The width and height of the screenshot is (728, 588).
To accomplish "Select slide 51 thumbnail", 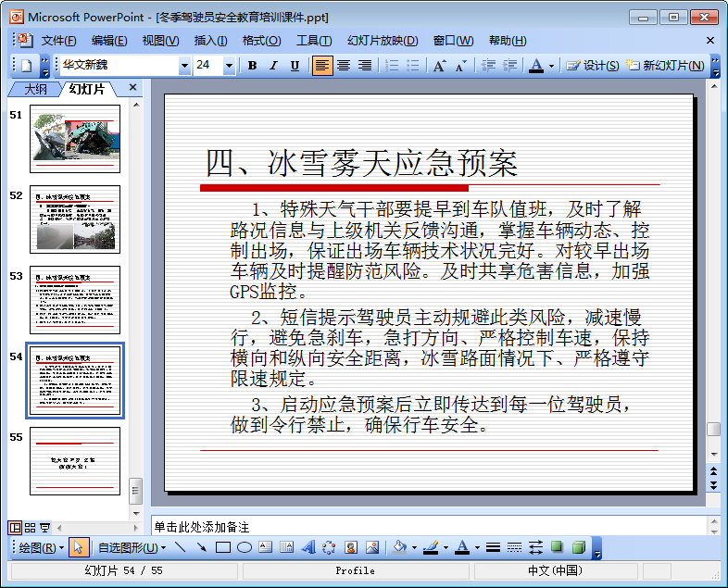I will [75, 139].
